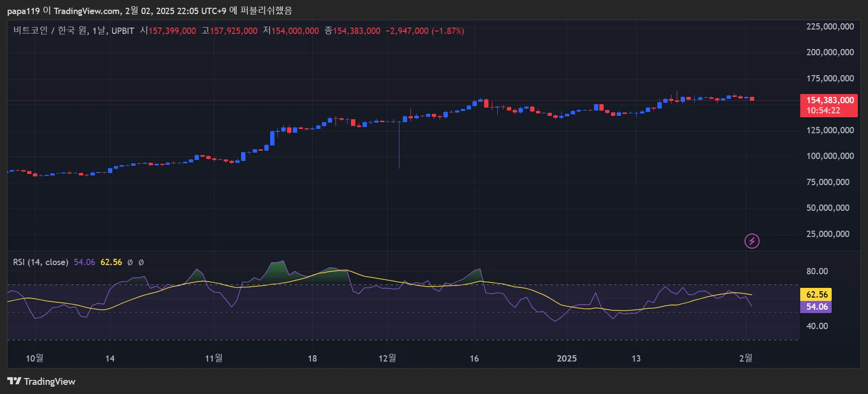The image size is (868, 394).
Task: Click the papa119 author name
Action: pyautogui.click(x=23, y=11)
